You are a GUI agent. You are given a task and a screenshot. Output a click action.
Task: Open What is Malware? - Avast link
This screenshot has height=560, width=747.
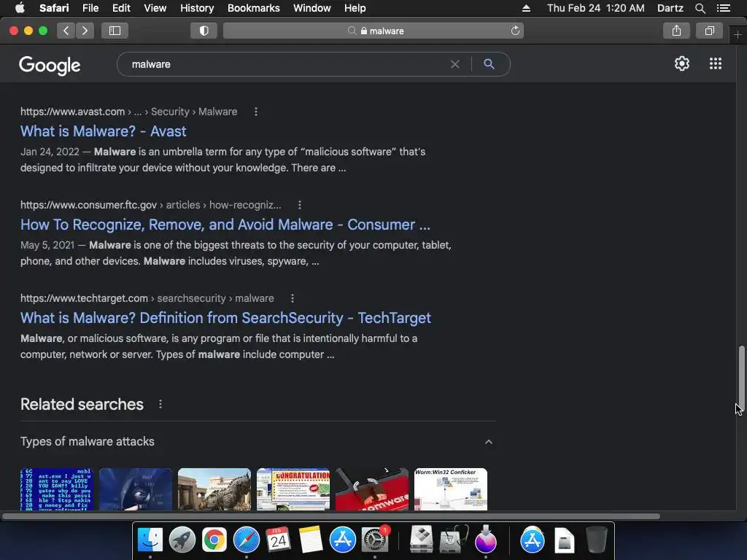pyautogui.click(x=104, y=131)
